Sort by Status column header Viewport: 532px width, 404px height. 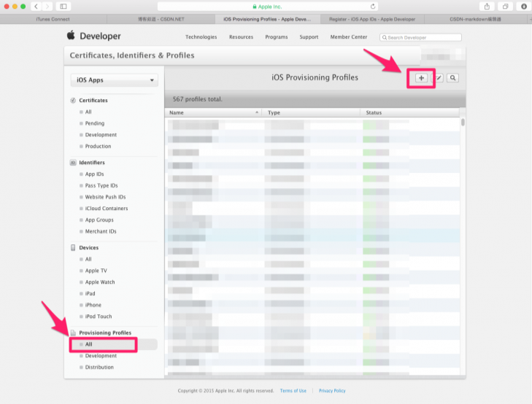tap(409, 112)
